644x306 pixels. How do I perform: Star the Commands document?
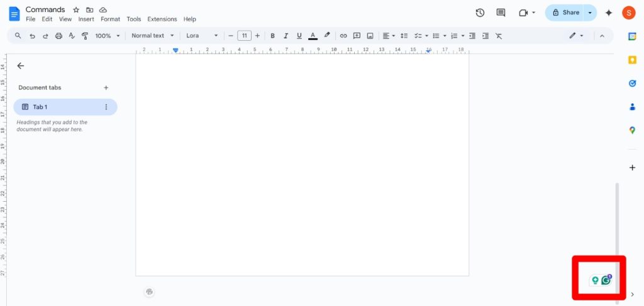[x=76, y=10]
